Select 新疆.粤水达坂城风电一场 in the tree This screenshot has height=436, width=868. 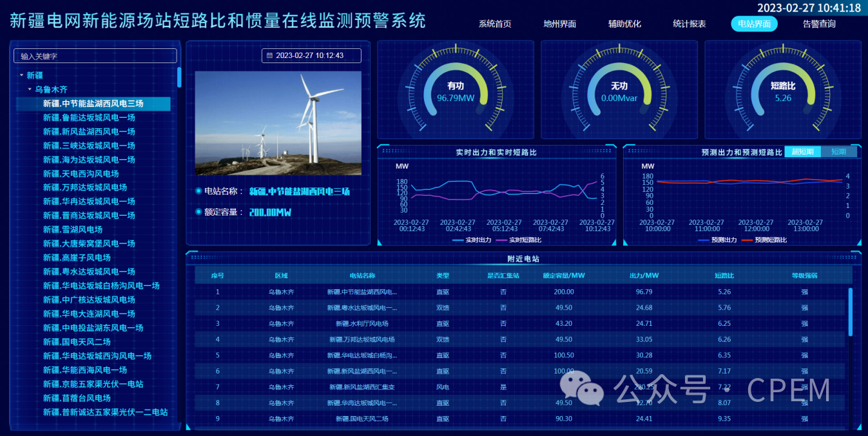[x=89, y=272]
